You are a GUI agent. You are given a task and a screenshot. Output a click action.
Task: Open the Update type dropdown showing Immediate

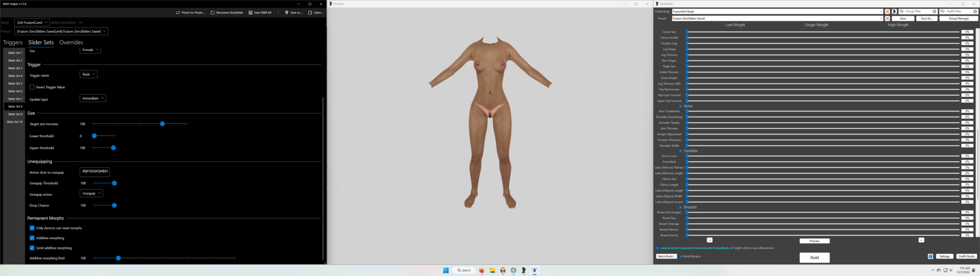(x=93, y=98)
